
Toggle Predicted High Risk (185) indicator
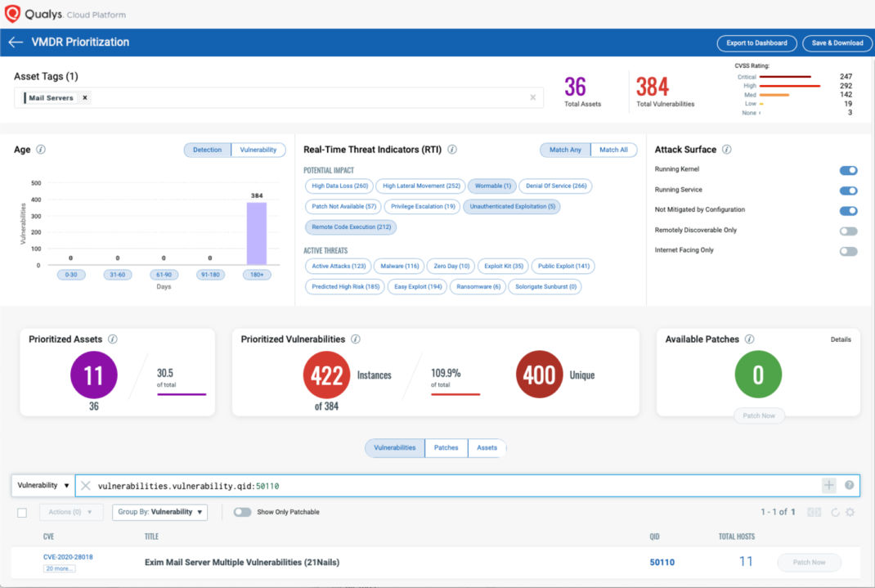pyautogui.click(x=345, y=287)
